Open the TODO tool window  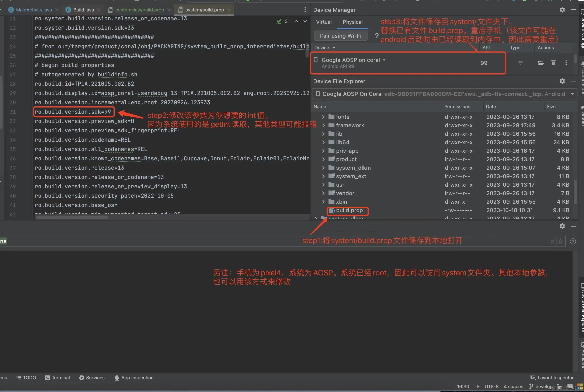pos(26,378)
